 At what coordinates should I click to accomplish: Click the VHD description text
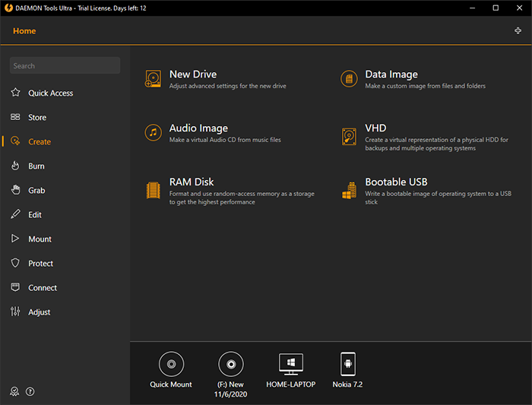click(437, 144)
